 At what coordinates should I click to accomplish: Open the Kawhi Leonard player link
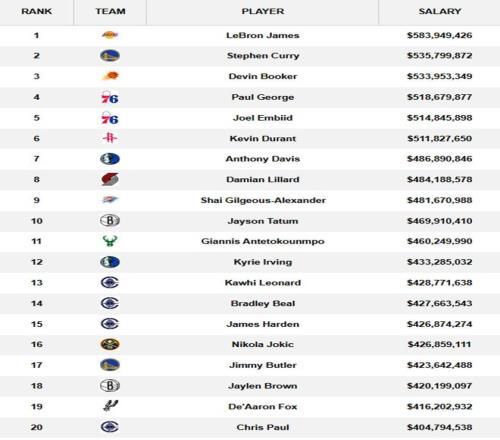[x=263, y=283]
